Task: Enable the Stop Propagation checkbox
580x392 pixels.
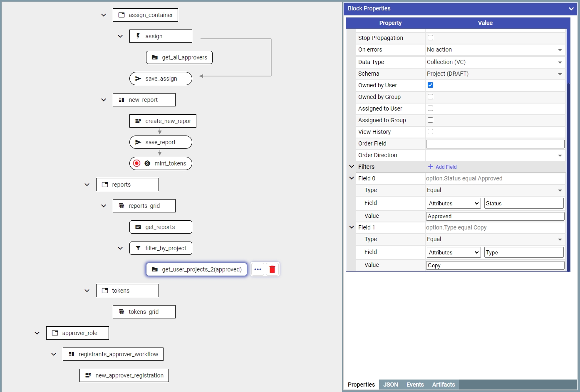Action: (430, 38)
